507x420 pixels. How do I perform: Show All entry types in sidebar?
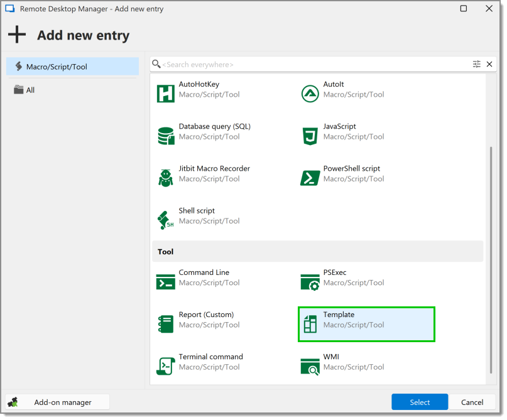pos(72,90)
